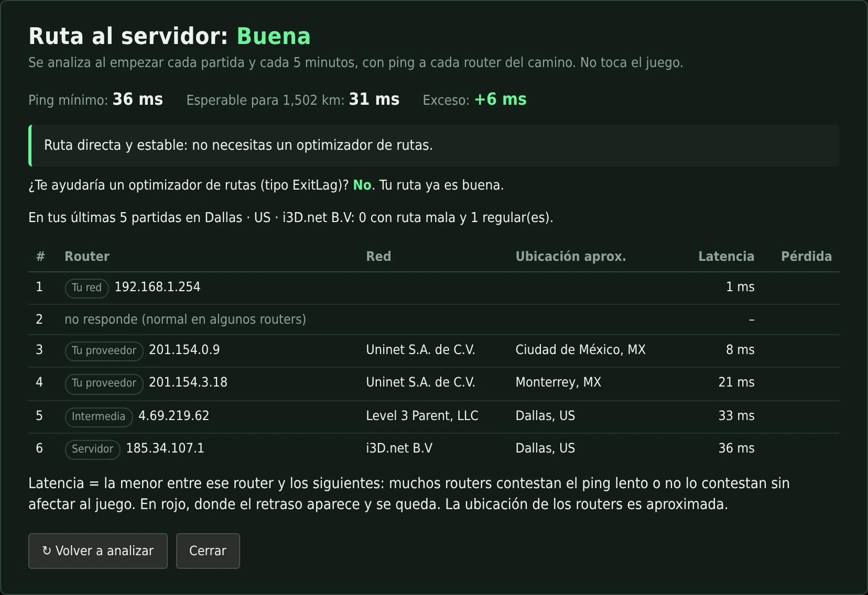Select IP address 4.69.219.62
This screenshot has height=595, width=868.
tap(173, 416)
